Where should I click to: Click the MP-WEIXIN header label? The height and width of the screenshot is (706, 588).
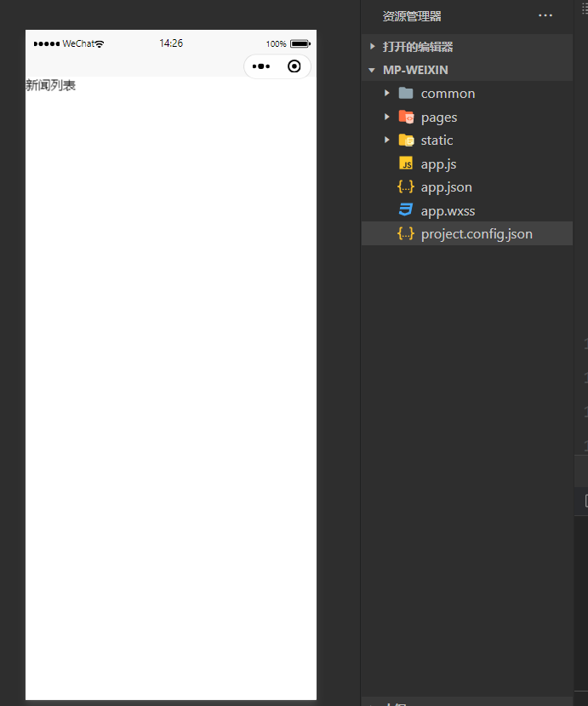point(416,70)
